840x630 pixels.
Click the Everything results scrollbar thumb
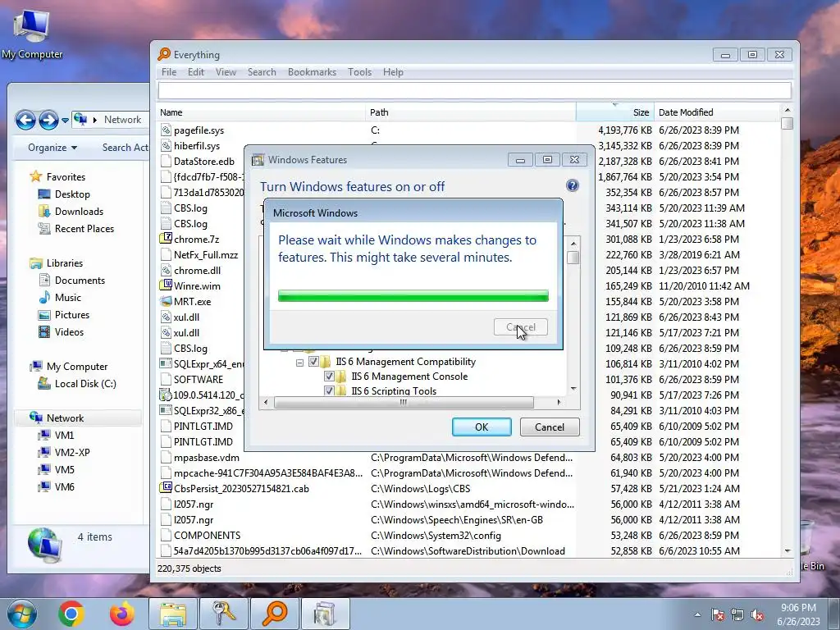point(787,123)
